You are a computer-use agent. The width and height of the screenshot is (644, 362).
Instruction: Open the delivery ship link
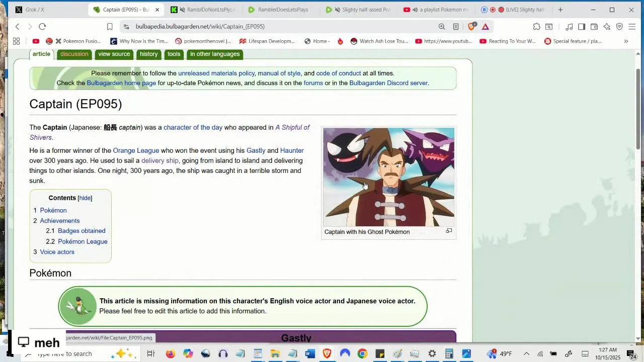click(x=160, y=161)
